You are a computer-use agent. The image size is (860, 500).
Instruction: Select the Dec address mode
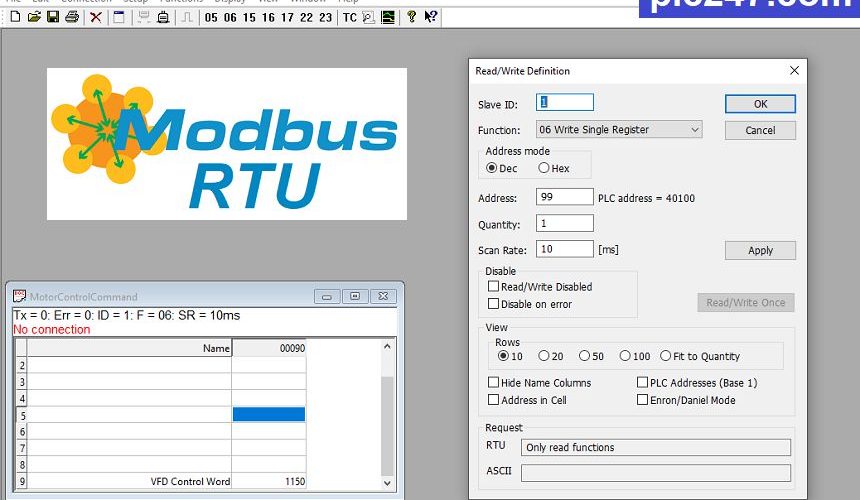pyautogui.click(x=491, y=168)
